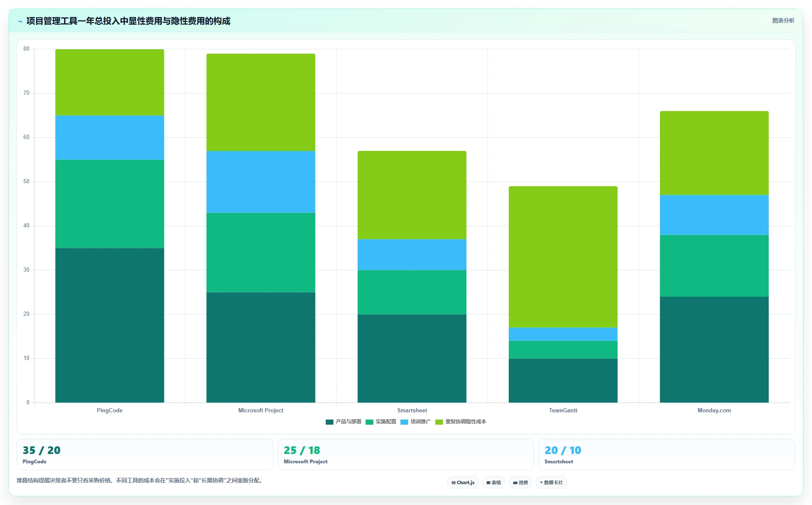
Task: Click the Smartsheet x-axis label
Action: click(x=412, y=410)
